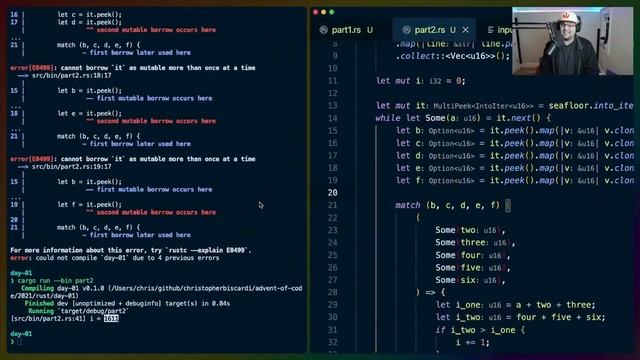The image size is (640, 360).
Task: Close the part2.rs tab with its X
Action: (x=466, y=30)
